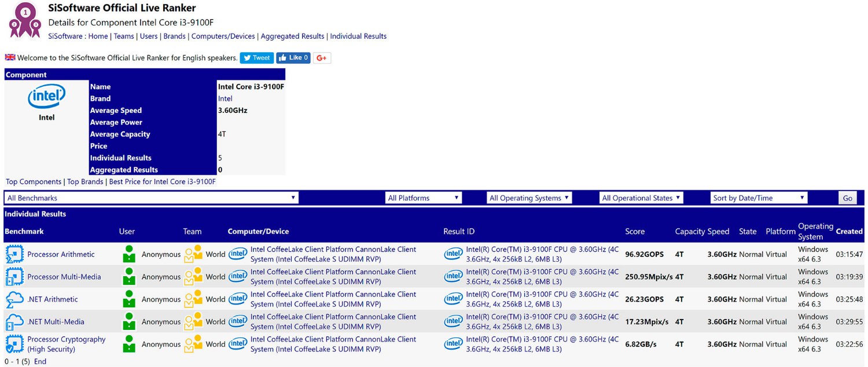
Task: Open Computers/Devices navigation link
Action: pos(223,36)
